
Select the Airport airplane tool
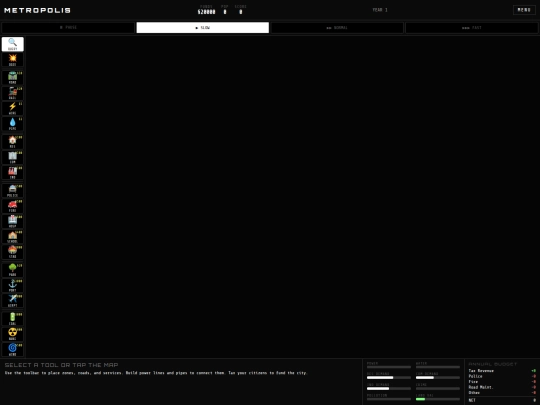pos(13,301)
